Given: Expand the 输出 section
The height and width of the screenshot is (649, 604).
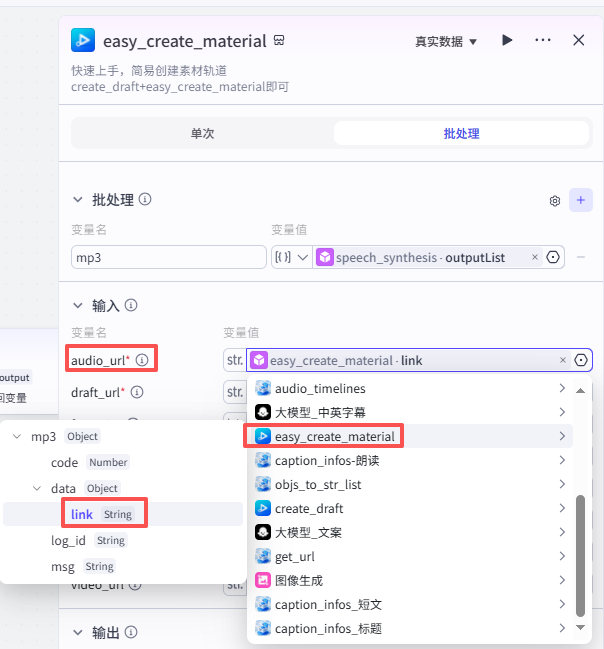Looking at the screenshot, I should tap(78, 633).
